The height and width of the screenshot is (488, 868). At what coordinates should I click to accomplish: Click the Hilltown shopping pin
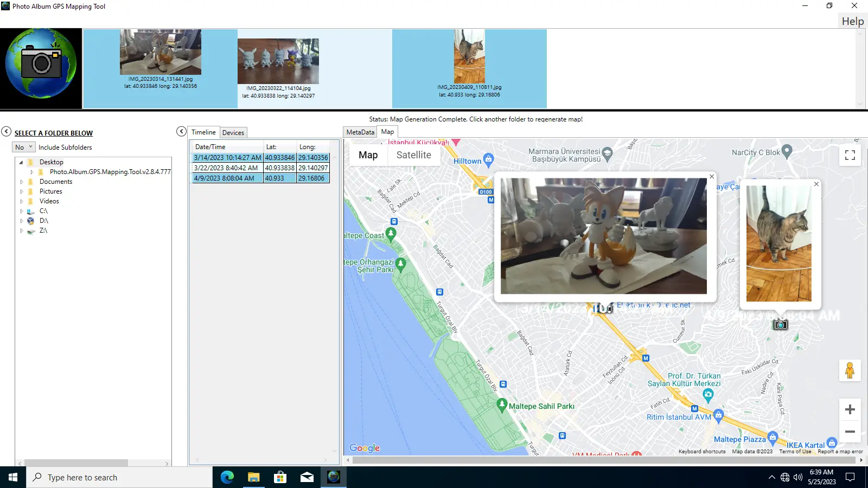[x=488, y=159]
